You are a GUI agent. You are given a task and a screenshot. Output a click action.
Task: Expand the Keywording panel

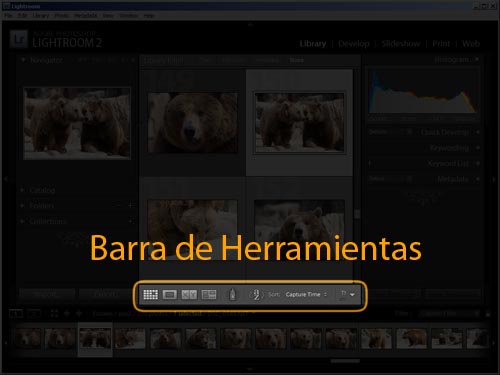click(x=477, y=148)
